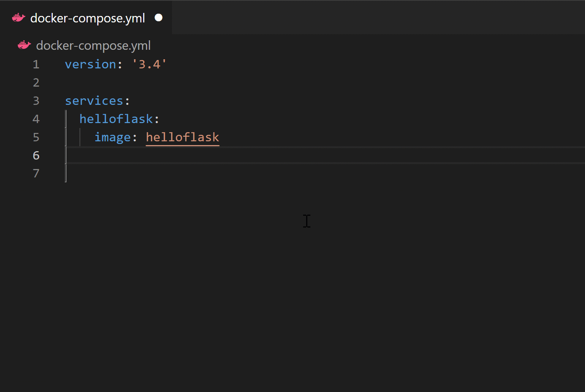Click the indentation guide on line 6
The width and height of the screenshot is (585, 392).
click(66, 155)
